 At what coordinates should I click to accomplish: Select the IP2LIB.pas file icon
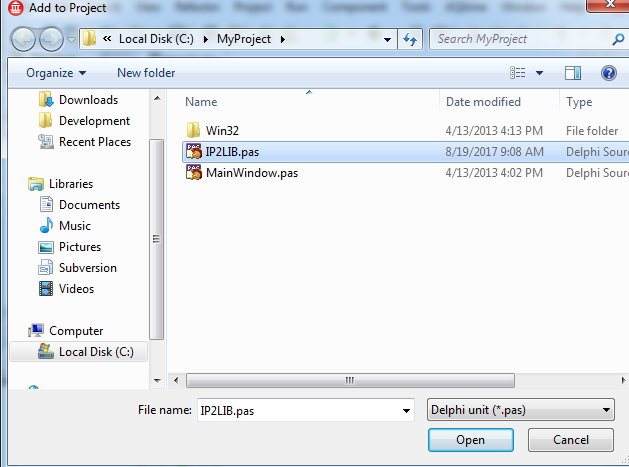[x=194, y=152]
